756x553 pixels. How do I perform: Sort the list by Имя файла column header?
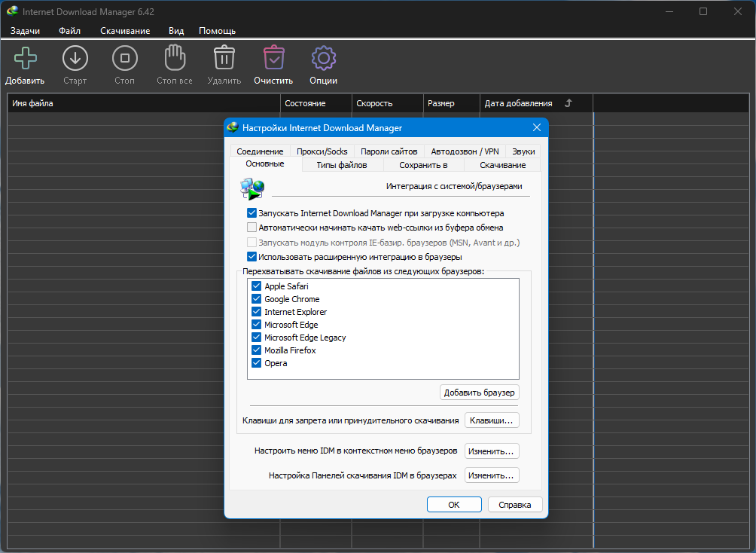click(x=143, y=103)
